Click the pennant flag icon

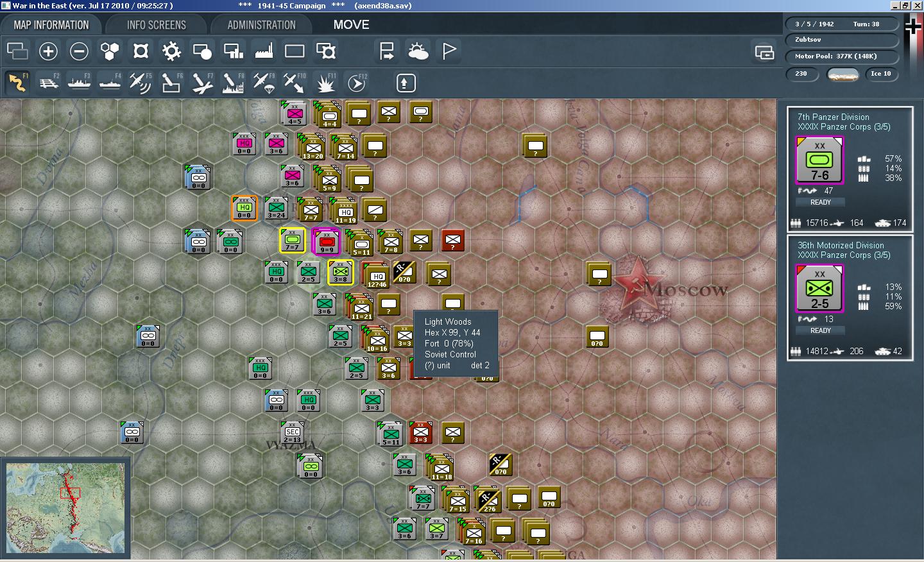click(449, 51)
